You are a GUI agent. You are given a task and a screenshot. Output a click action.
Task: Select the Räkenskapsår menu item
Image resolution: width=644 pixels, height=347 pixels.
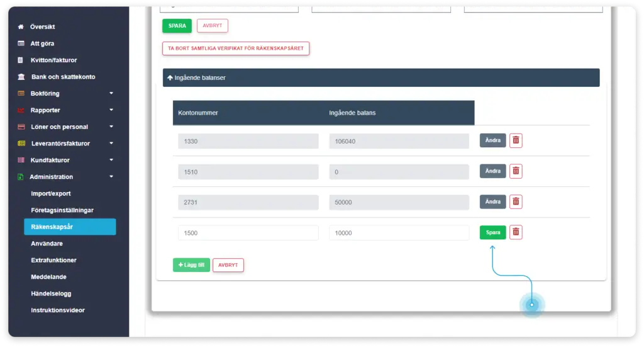(x=70, y=227)
